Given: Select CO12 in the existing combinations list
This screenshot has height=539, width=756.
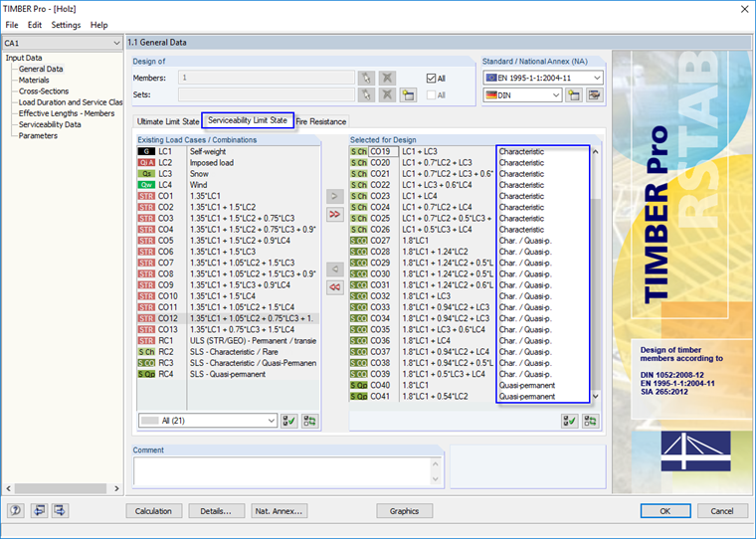Looking at the screenshot, I should pos(228,318).
